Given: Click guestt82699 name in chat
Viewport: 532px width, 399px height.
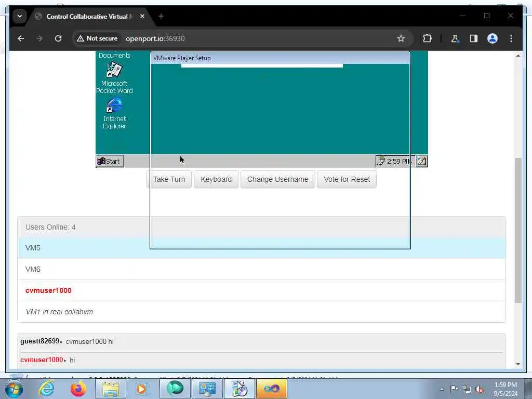Looking at the screenshot, I should pos(39,341).
